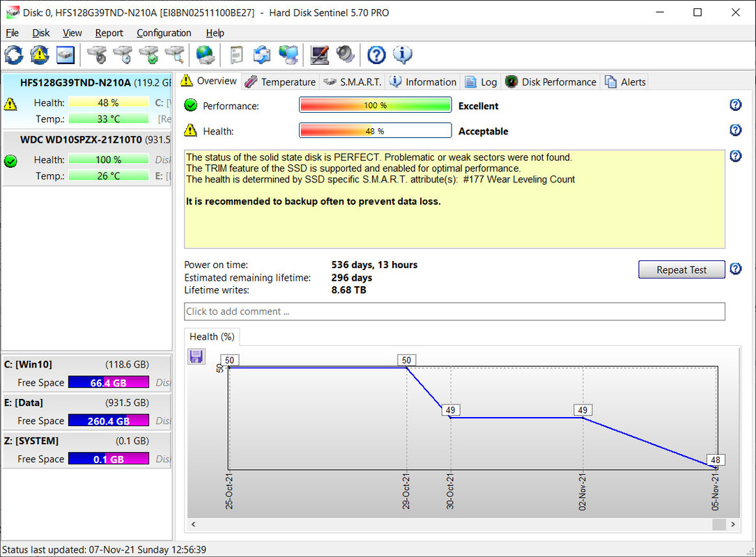This screenshot has width=756, height=557.
Task: Click the Performance 100 % progress bar
Action: point(375,105)
